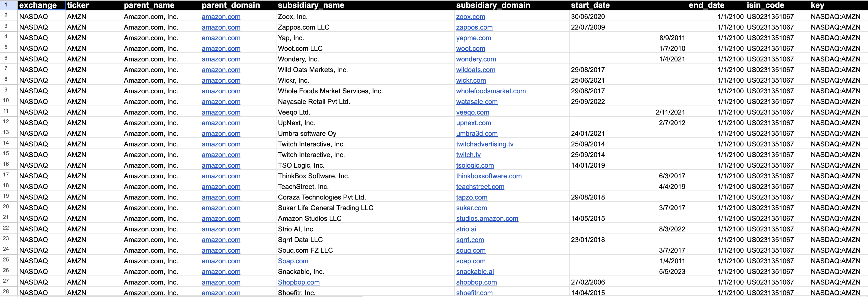Image resolution: width=868 pixels, height=297 pixels.
Task: Open the woot.com link
Action: click(470, 48)
